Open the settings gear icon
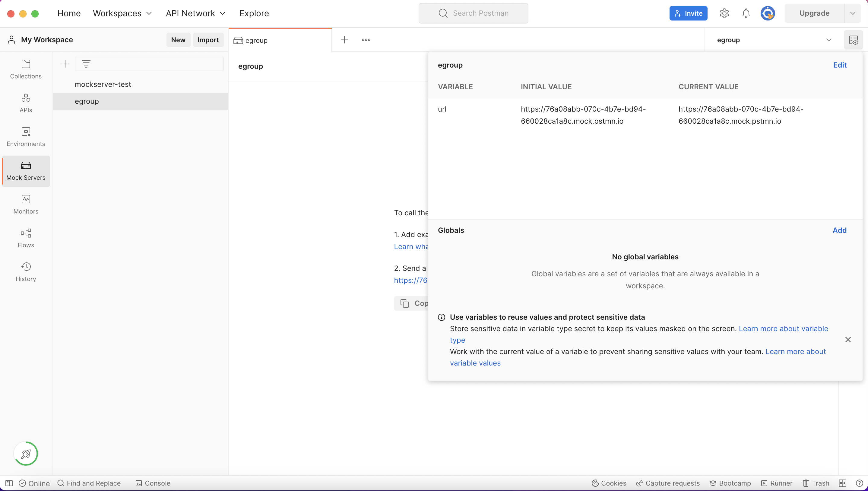 [724, 13]
